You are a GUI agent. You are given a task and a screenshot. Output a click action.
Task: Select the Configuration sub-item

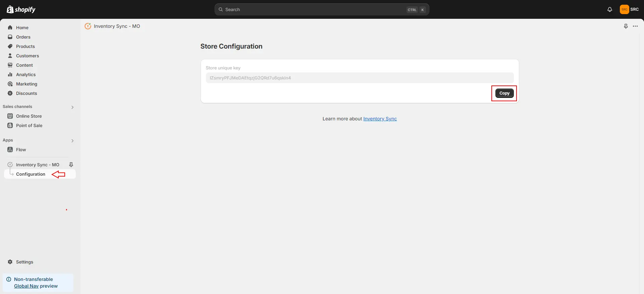click(40, 174)
